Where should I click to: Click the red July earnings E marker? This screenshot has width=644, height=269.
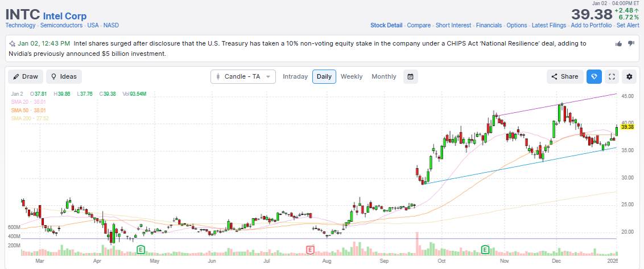(311, 249)
